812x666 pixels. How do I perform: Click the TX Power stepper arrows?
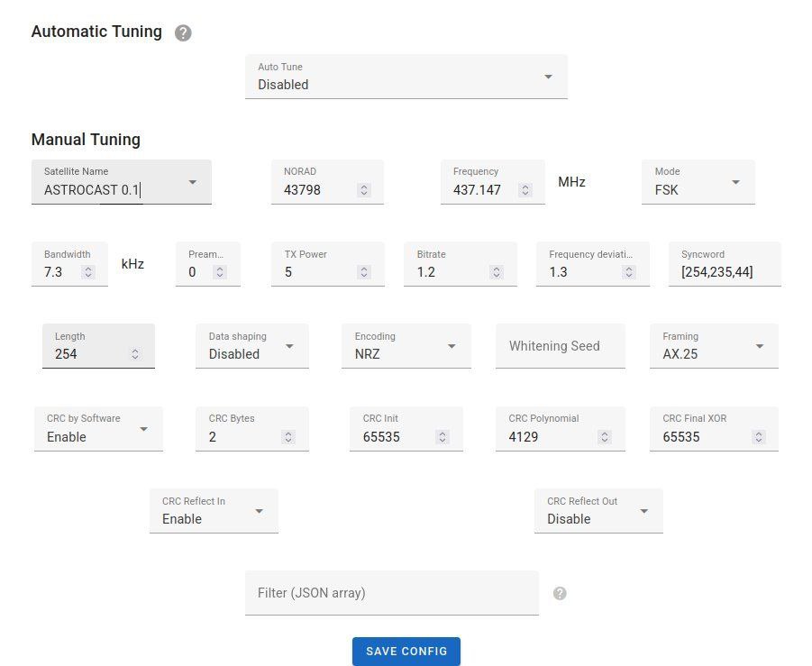click(364, 272)
